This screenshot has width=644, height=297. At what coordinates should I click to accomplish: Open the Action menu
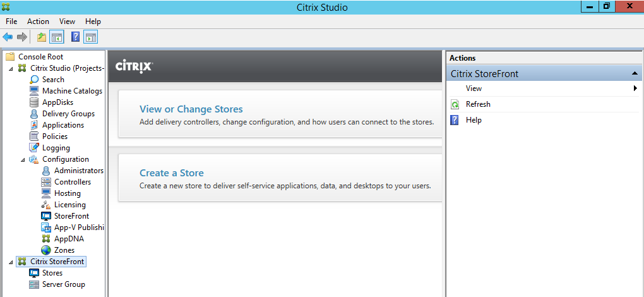38,21
